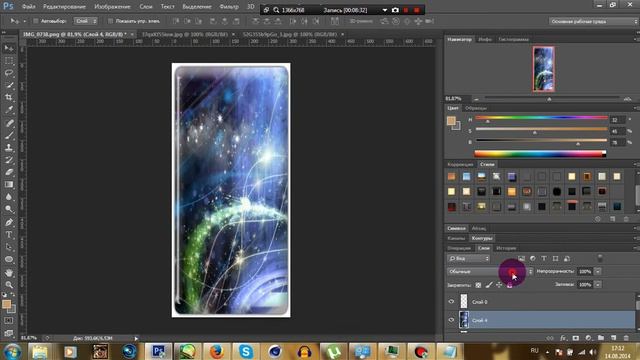Toggle layer filtering on/off switch
640x360 pixels.
(600, 258)
